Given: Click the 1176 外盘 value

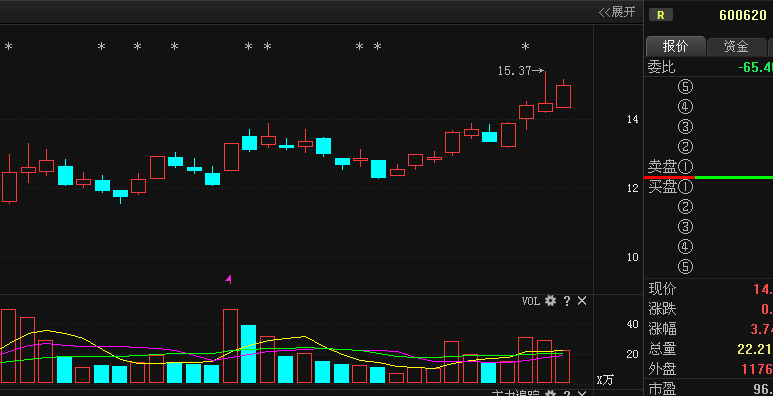Looking at the screenshot, I should click(x=757, y=369).
